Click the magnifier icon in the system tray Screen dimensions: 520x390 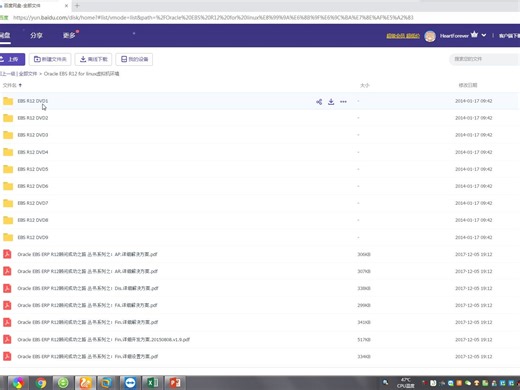tap(386, 382)
